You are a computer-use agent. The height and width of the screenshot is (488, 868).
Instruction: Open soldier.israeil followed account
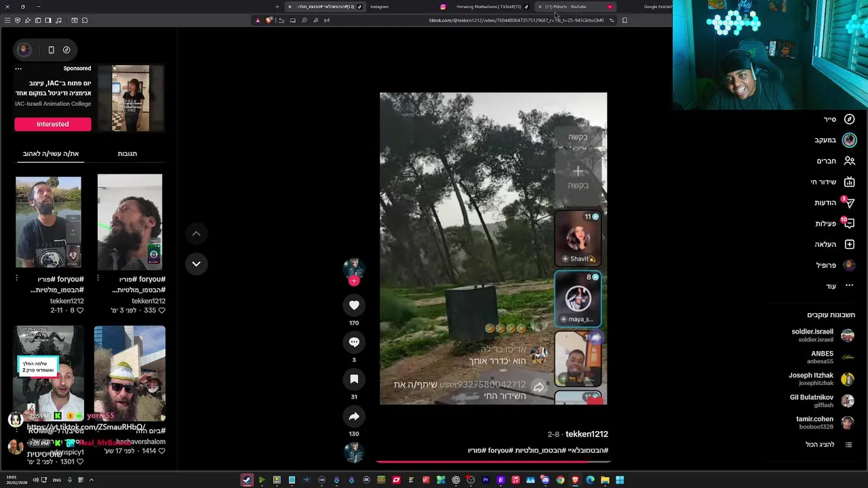click(x=822, y=335)
